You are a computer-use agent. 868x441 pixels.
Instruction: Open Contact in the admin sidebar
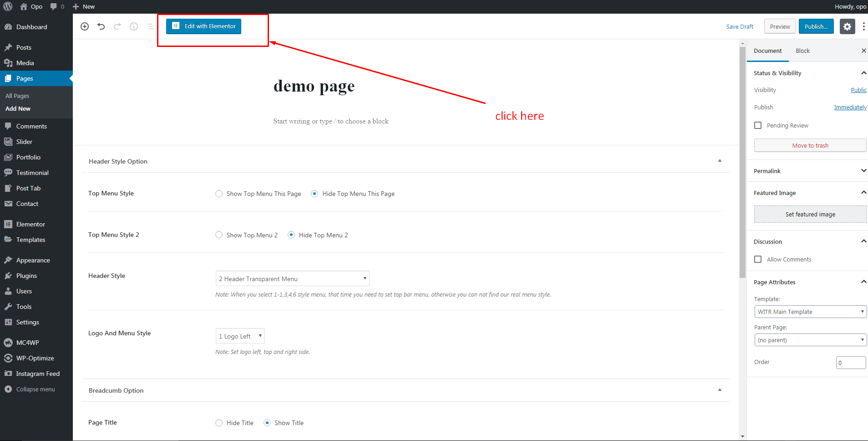click(x=36, y=204)
